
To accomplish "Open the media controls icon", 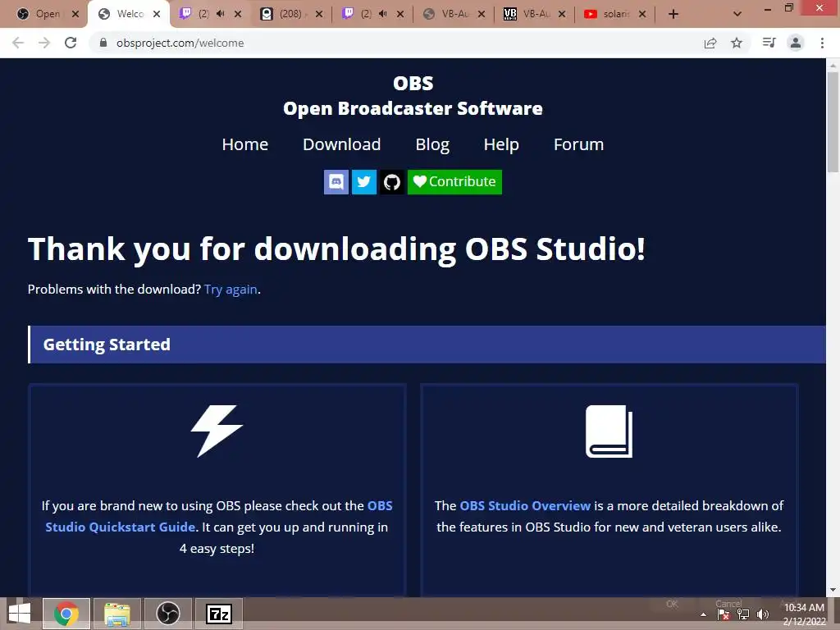I will pyautogui.click(x=769, y=43).
